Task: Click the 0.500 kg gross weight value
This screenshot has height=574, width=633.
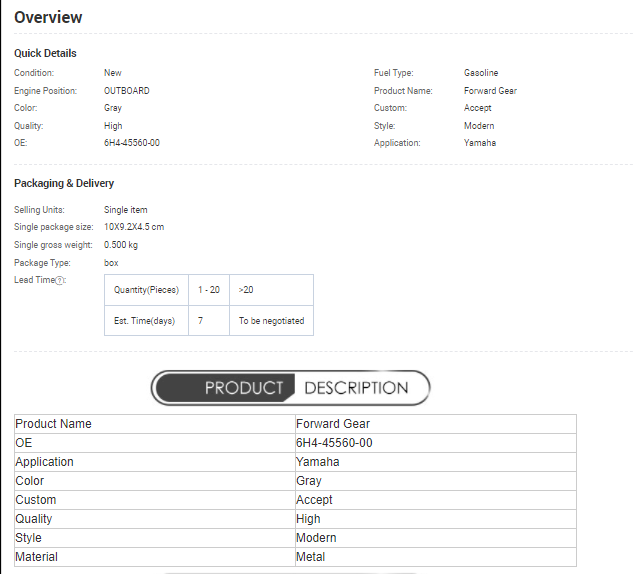Action: point(121,245)
